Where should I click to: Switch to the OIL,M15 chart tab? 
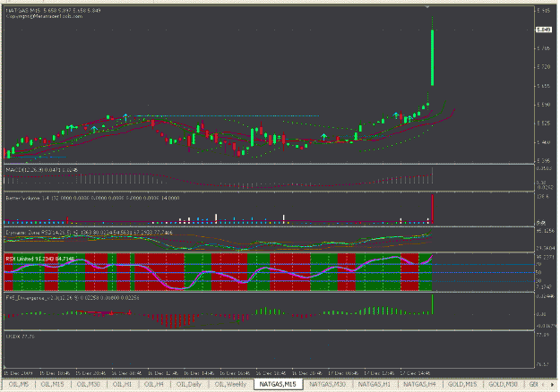point(53,385)
